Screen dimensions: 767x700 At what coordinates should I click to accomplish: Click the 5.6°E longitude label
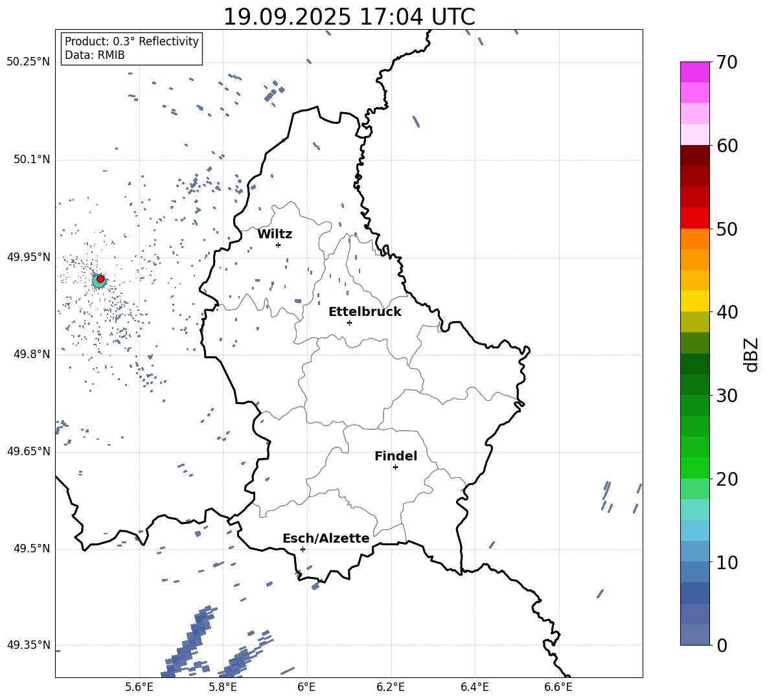coord(139,687)
